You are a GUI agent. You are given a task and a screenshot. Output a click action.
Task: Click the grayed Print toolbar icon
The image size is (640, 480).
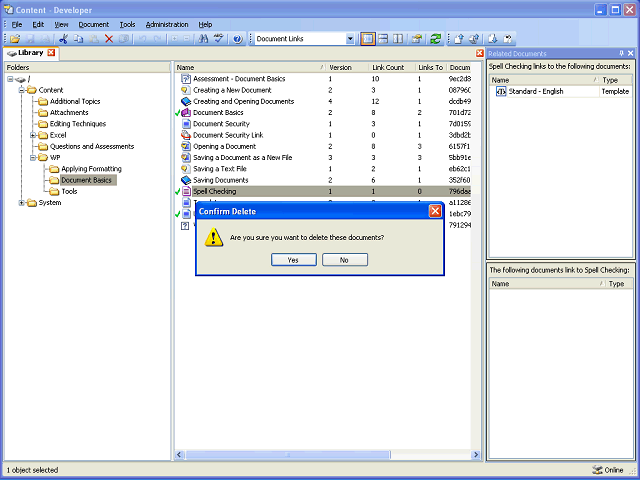(x=45, y=39)
